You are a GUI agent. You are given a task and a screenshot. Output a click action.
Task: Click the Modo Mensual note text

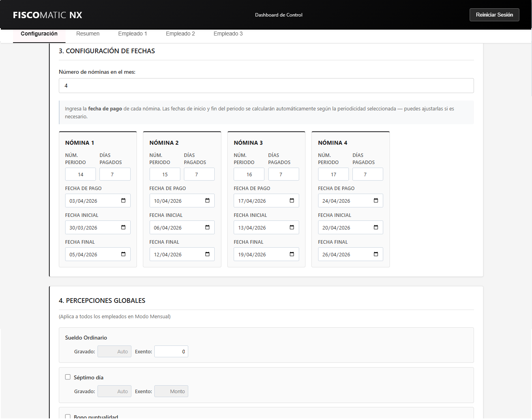coord(115,316)
